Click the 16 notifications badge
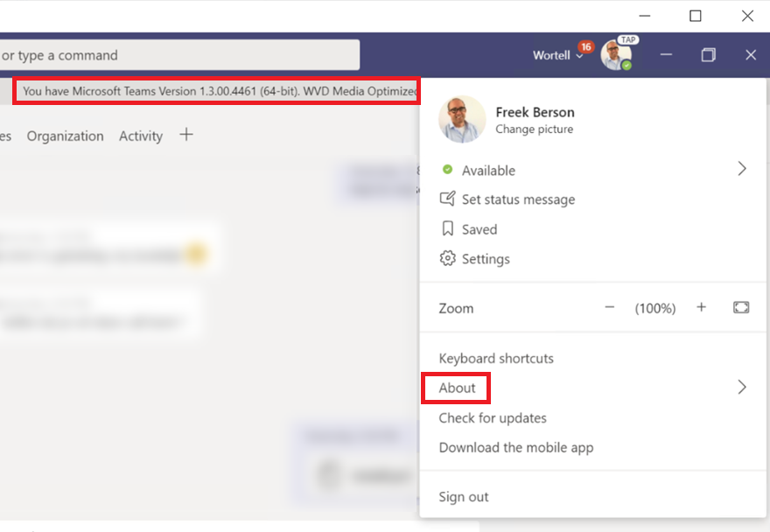Image resolution: width=770 pixels, height=532 pixels. coord(585,47)
